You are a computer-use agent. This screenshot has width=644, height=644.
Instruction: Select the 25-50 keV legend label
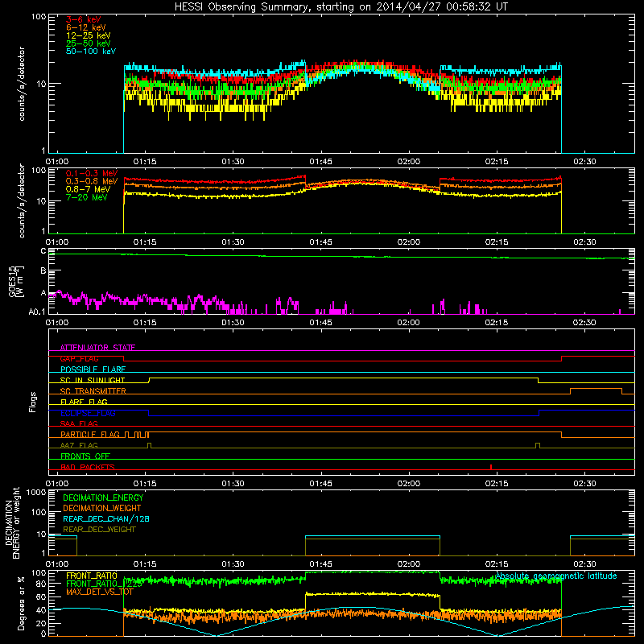click(88, 43)
